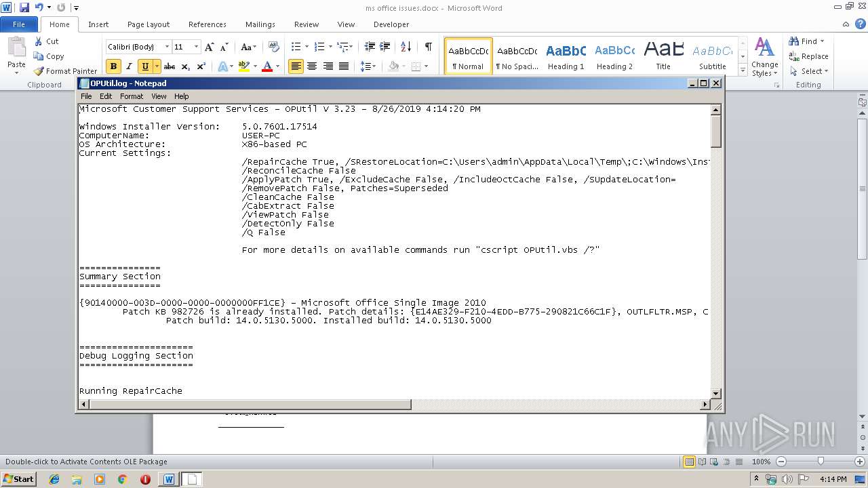
Task: Cut the selection using scissors icon
Action: click(x=47, y=41)
